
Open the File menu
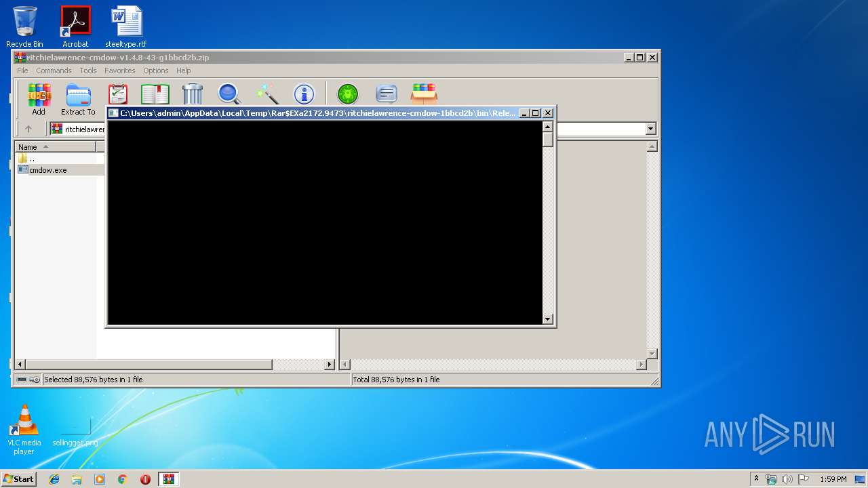(x=22, y=70)
